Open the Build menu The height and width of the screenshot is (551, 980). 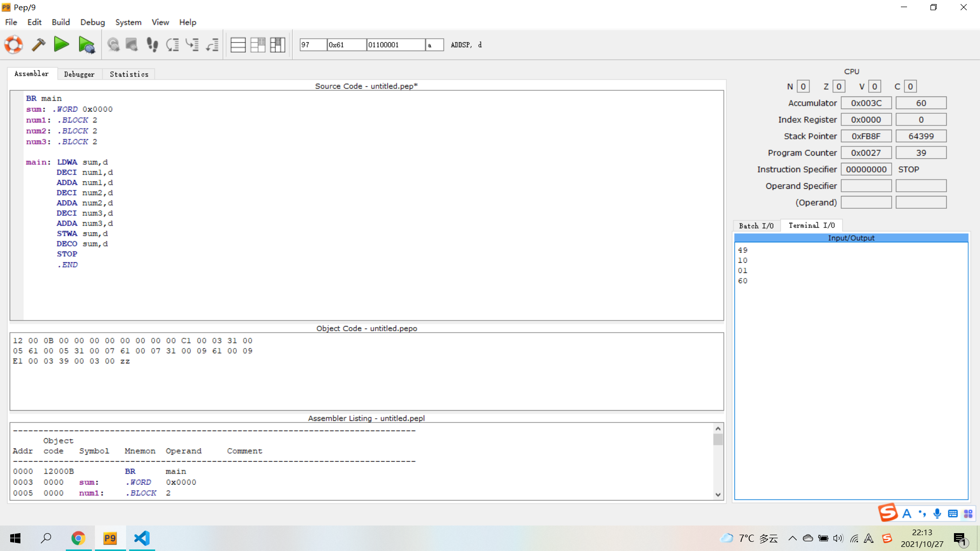click(x=60, y=22)
